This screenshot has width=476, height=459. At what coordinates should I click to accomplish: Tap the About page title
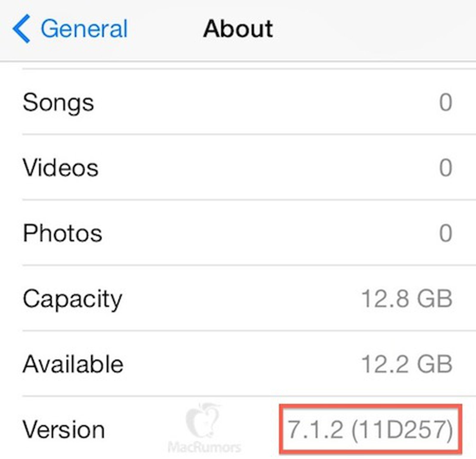(x=238, y=29)
